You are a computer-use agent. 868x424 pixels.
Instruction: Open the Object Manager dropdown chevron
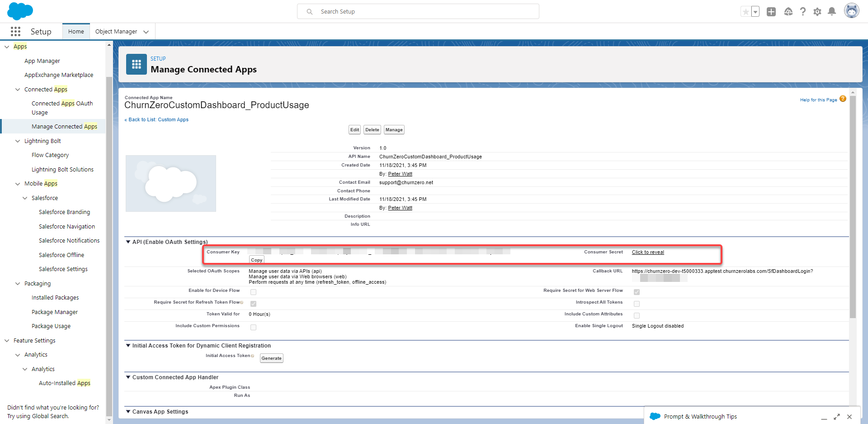click(x=146, y=32)
